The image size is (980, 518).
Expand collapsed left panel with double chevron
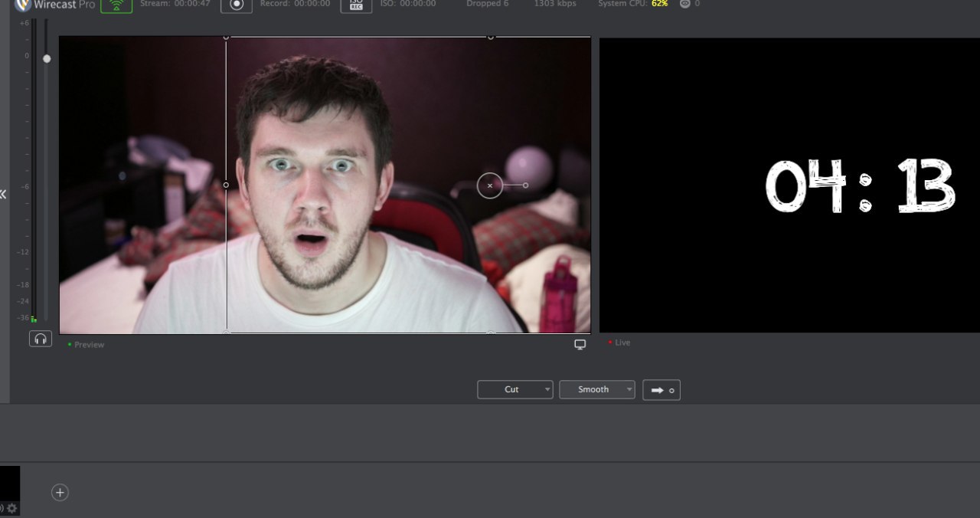point(3,194)
